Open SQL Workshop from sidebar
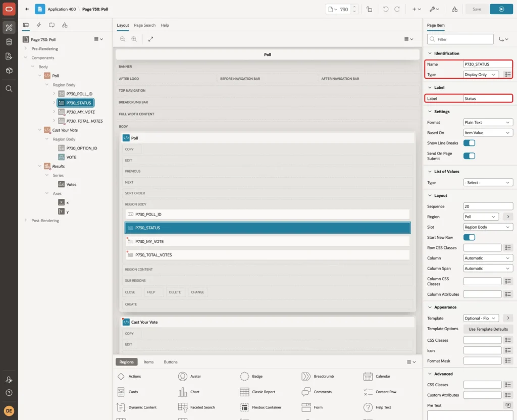This screenshot has width=517, height=420. click(9, 42)
